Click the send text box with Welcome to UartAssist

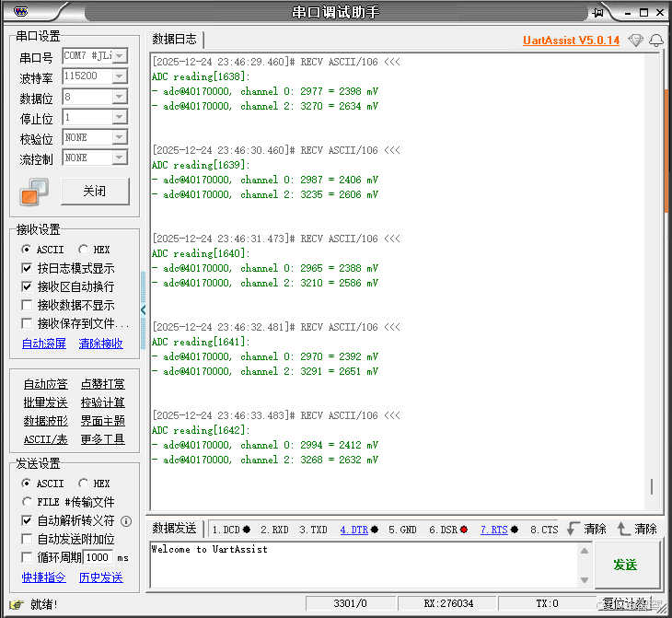point(364,565)
